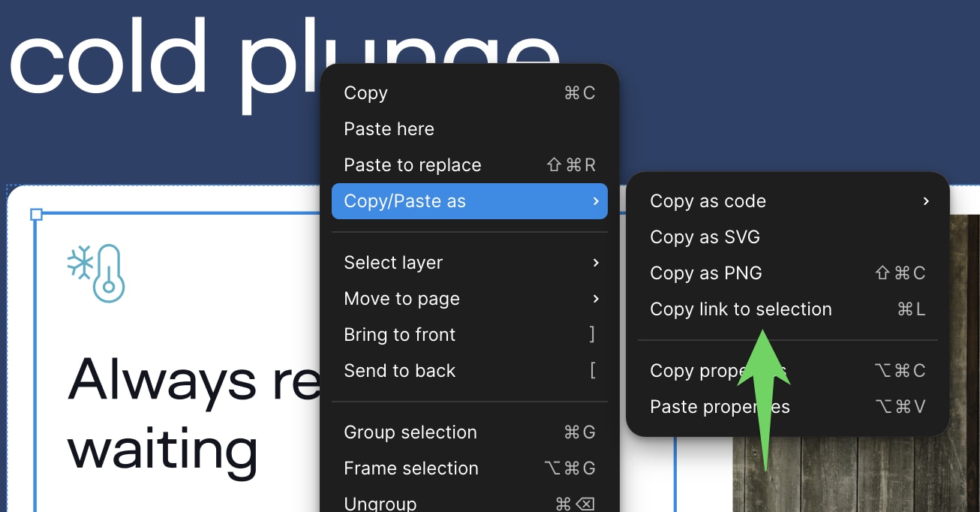Click Copy link to selection
980x512 pixels.
point(741,309)
